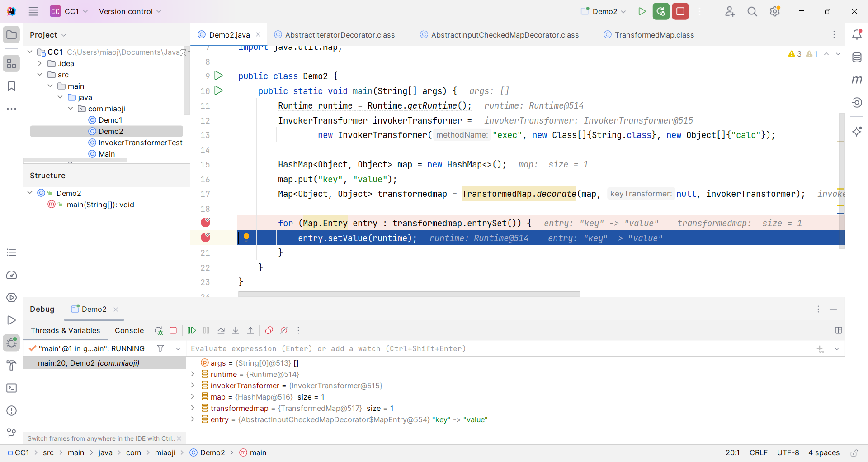Expand the .idea folder in Project tree
The height and width of the screenshot is (462, 868).
(40, 63)
